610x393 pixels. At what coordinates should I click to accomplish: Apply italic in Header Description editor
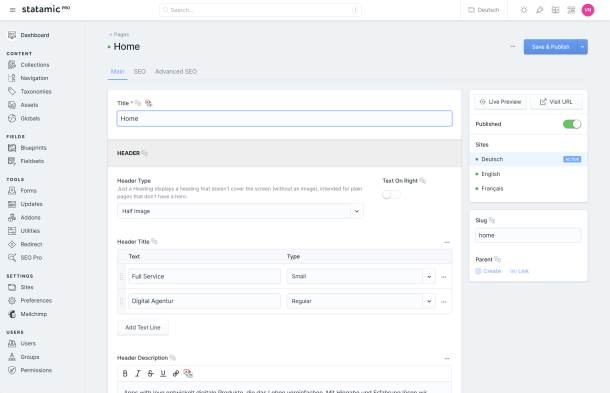pyautogui.click(x=138, y=374)
